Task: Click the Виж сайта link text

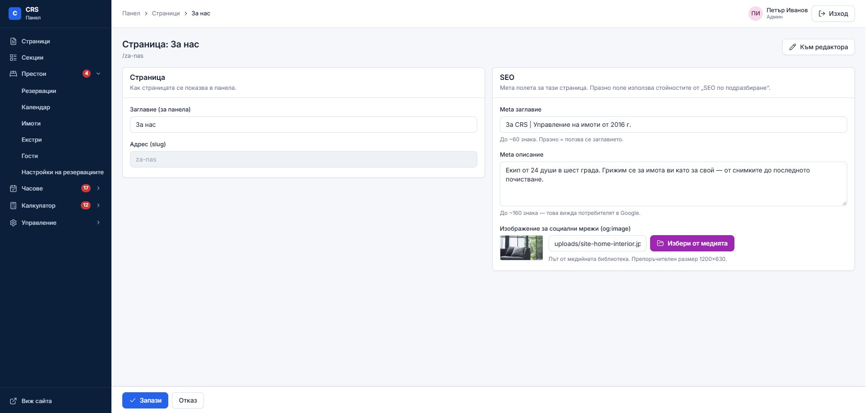Action: (37, 401)
